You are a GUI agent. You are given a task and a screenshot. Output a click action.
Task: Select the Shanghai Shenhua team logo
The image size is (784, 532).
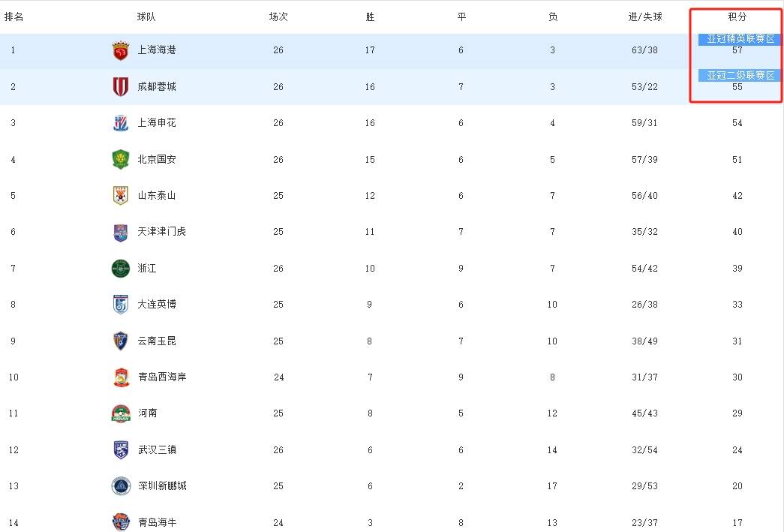point(120,122)
